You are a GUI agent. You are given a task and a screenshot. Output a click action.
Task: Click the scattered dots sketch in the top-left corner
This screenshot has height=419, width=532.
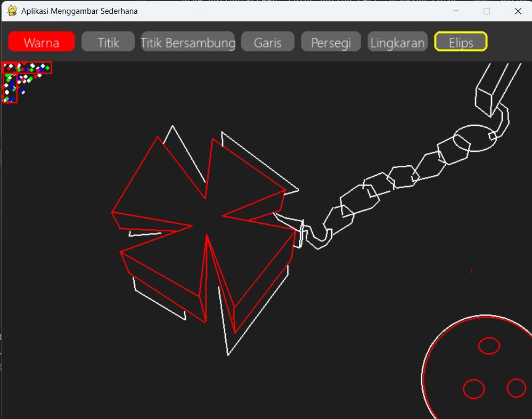pyautogui.click(x=27, y=80)
